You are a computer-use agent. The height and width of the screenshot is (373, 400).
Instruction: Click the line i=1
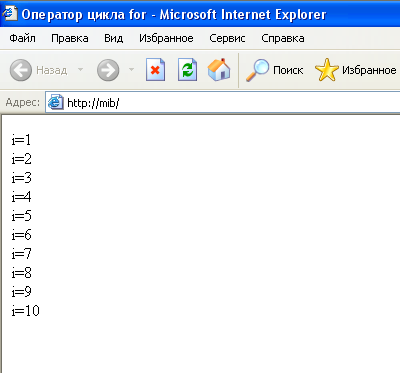(x=21, y=140)
